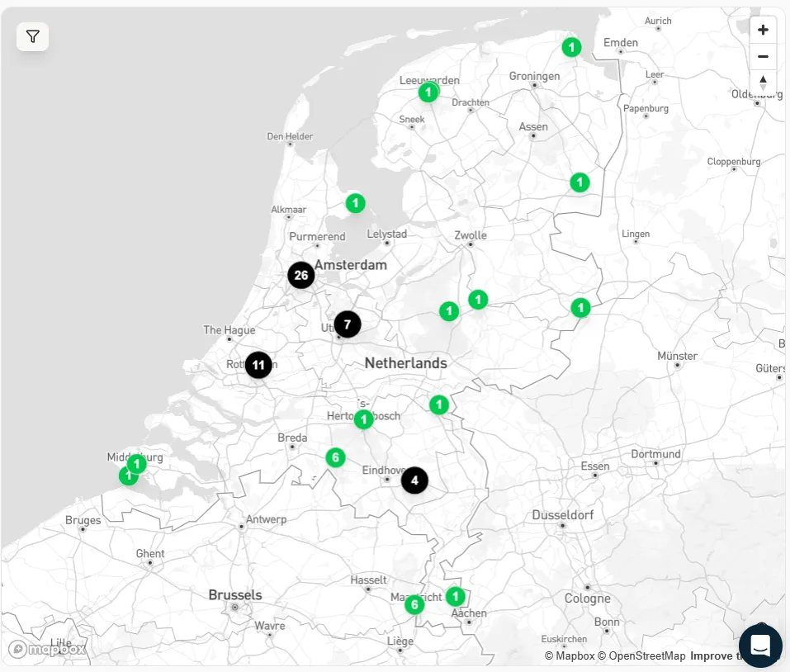
Task: Open the © Mapbox attribution link
Action: pos(570,655)
